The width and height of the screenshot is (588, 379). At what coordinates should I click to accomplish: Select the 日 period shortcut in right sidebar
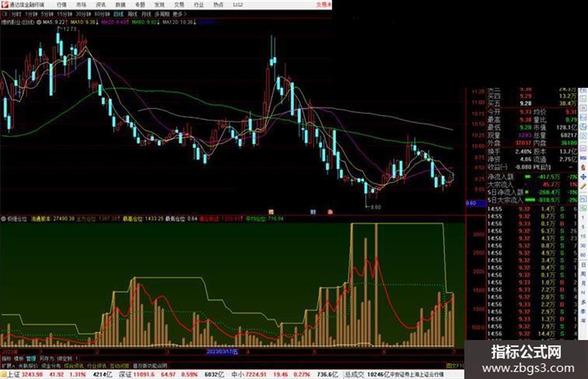coord(583,265)
